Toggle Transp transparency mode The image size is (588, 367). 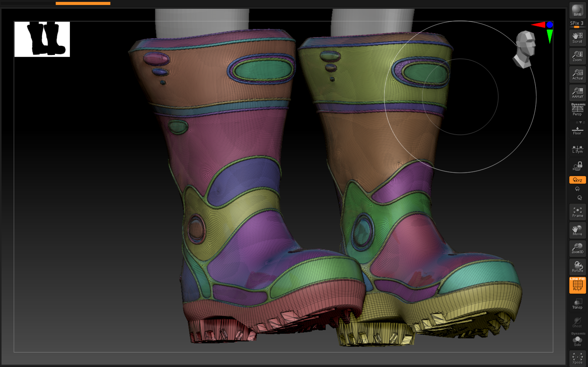click(577, 303)
